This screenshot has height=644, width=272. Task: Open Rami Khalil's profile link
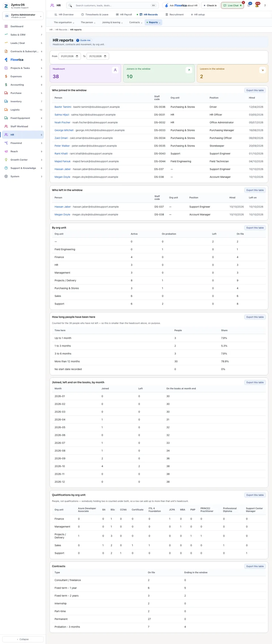(61, 153)
